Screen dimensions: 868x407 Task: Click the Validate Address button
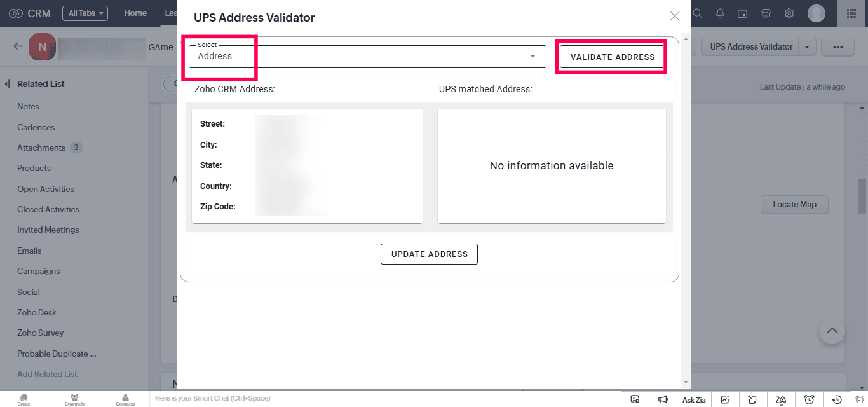point(613,57)
